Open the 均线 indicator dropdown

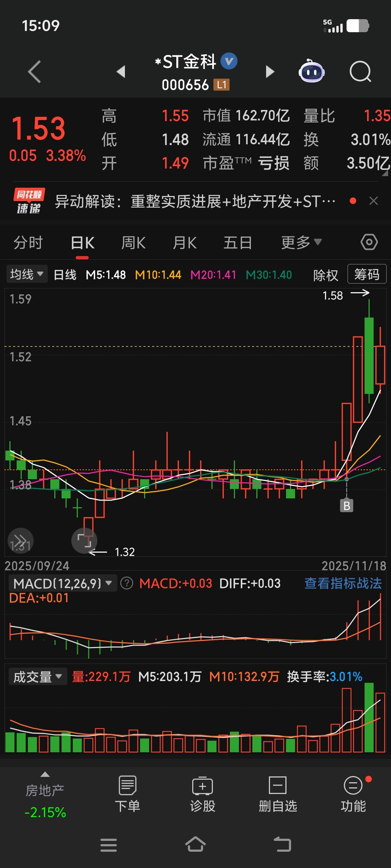[x=27, y=274]
